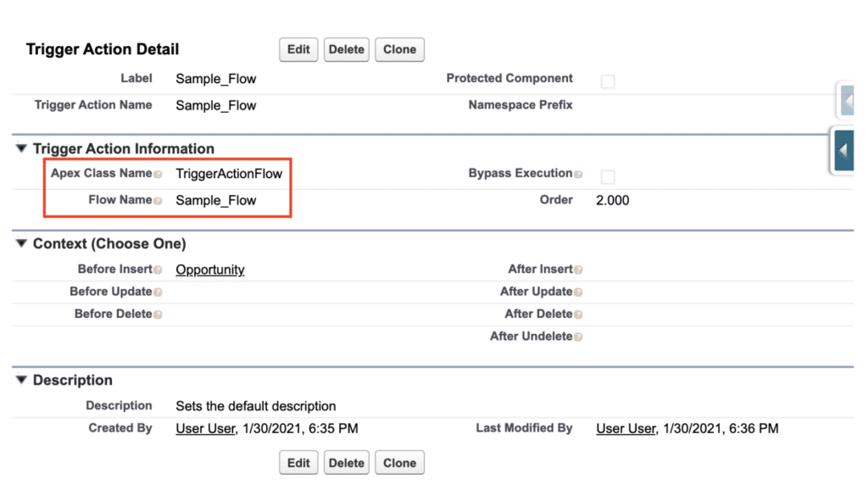Open the Opportunity link under Before Insert
The width and height of the screenshot is (868, 490).
209,270
